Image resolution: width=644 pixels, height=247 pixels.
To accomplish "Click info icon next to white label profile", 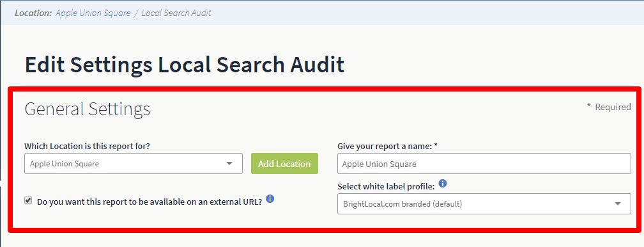I will coord(442,183).
